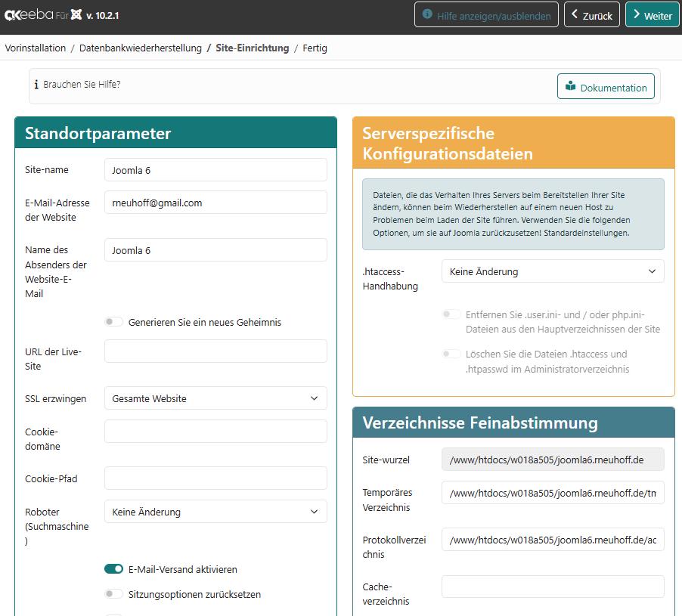The width and height of the screenshot is (682, 616).
Task: Select the Datenbankwiederherstellung breadcrumb step
Action: click(x=140, y=48)
